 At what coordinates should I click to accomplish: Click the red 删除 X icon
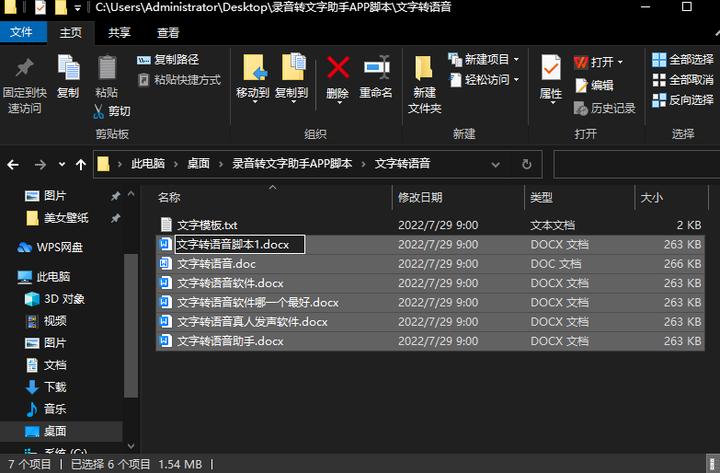pyautogui.click(x=338, y=68)
